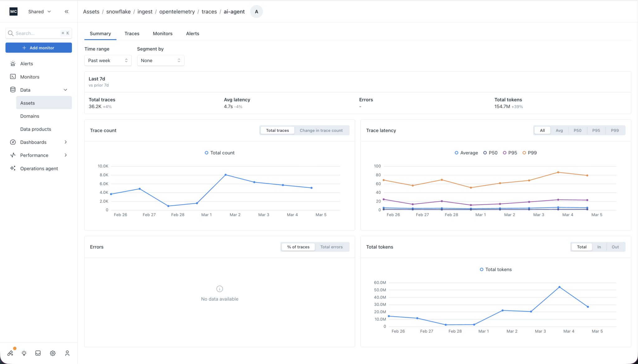Open the Segment by None dropdown
Screen dimensions: 638x364
[160, 60]
